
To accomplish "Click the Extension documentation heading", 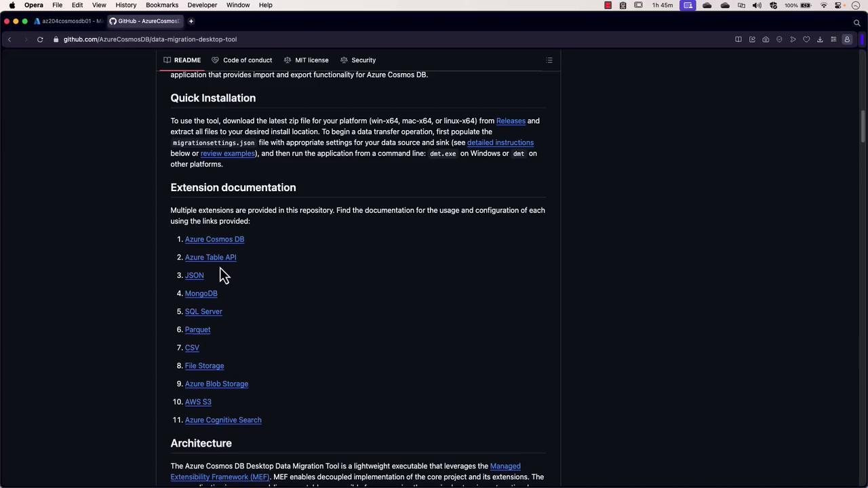I will [233, 188].
